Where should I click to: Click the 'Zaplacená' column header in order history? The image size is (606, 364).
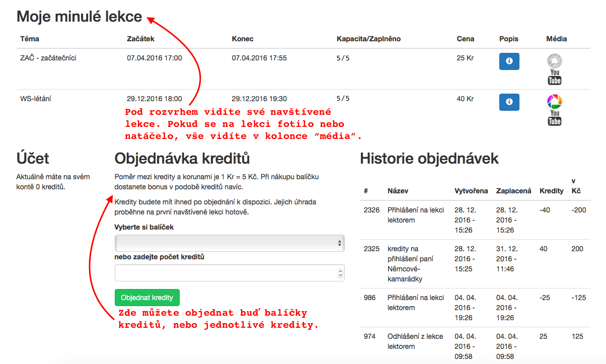[514, 191]
